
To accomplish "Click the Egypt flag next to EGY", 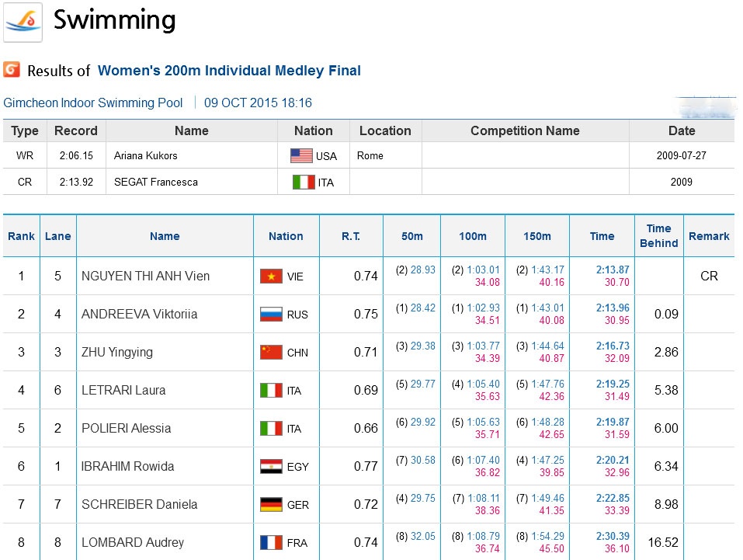I will pos(271,467).
